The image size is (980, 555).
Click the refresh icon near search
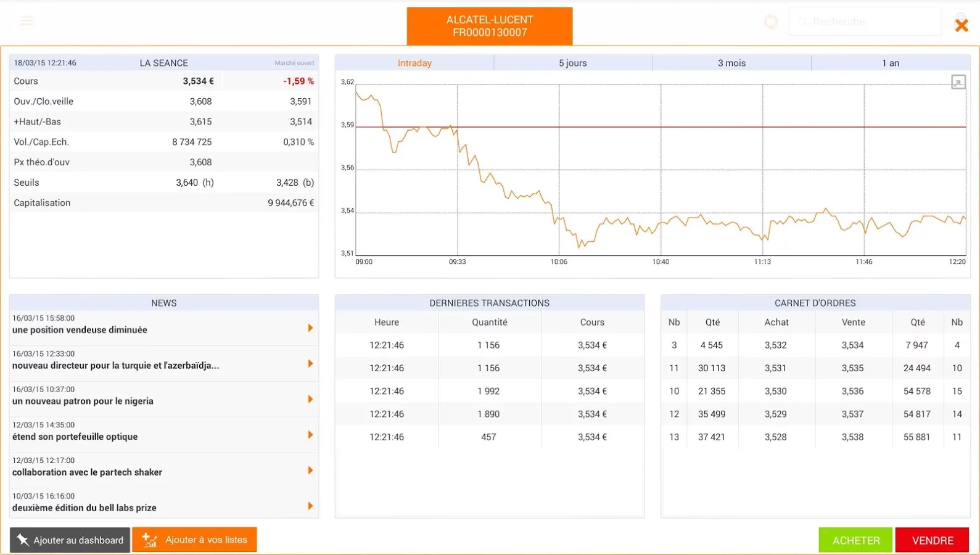pos(771,22)
